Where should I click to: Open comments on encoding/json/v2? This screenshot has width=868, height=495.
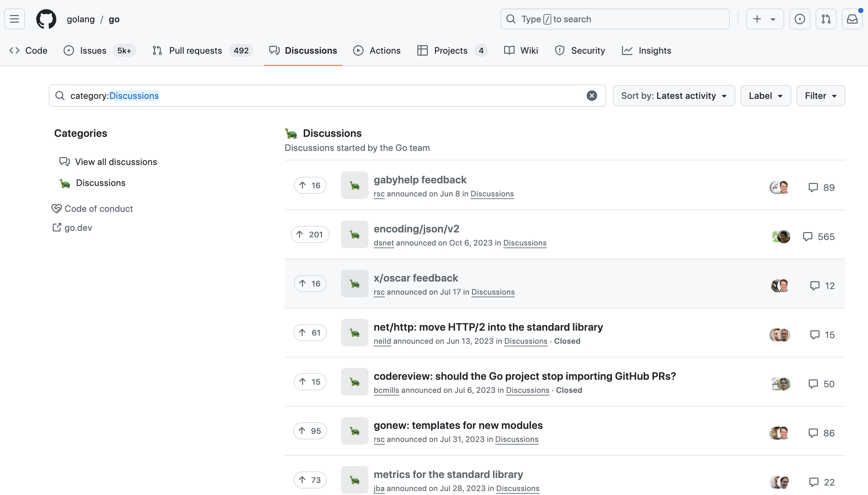coord(819,237)
